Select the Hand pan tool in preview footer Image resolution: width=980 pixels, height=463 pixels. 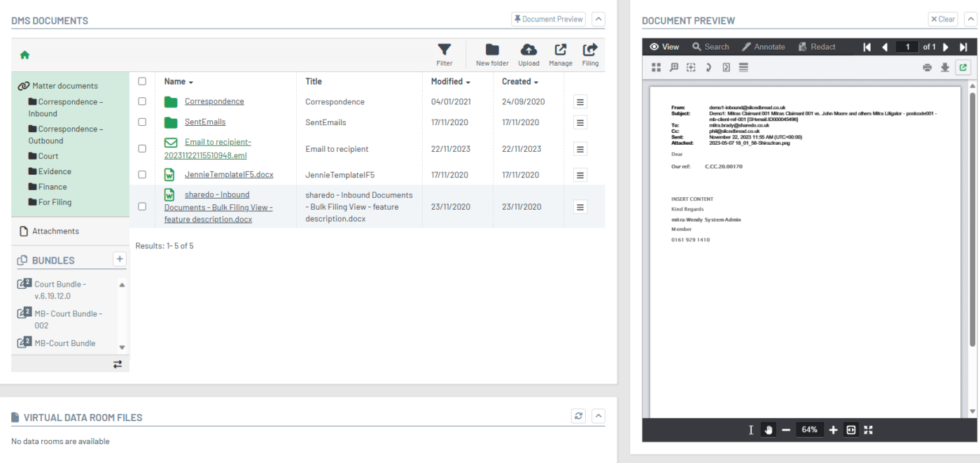click(x=768, y=429)
